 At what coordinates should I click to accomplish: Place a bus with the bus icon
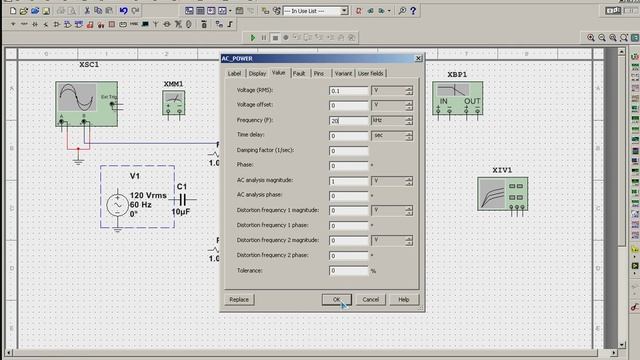(230, 24)
